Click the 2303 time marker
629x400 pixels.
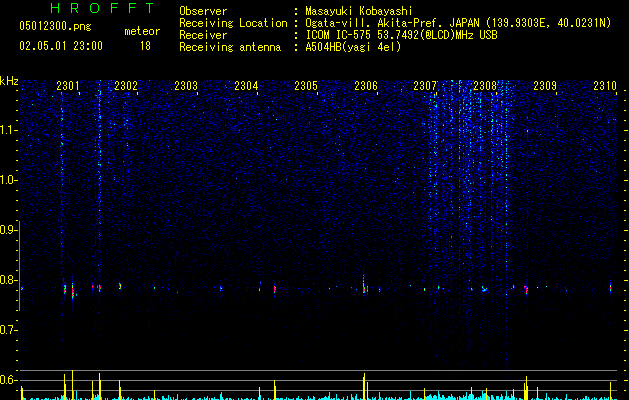point(186,86)
